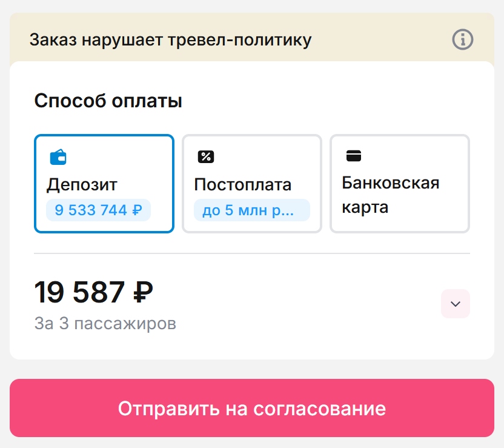The image size is (504, 448).
Task: Expand the price breakdown chevron
Action: [456, 304]
